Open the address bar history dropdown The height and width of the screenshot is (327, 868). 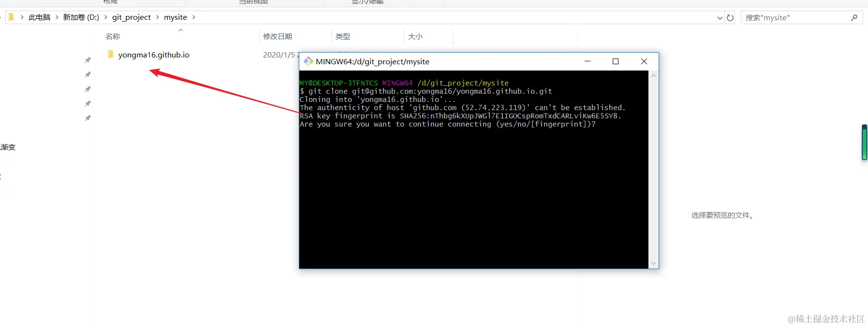click(720, 18)
